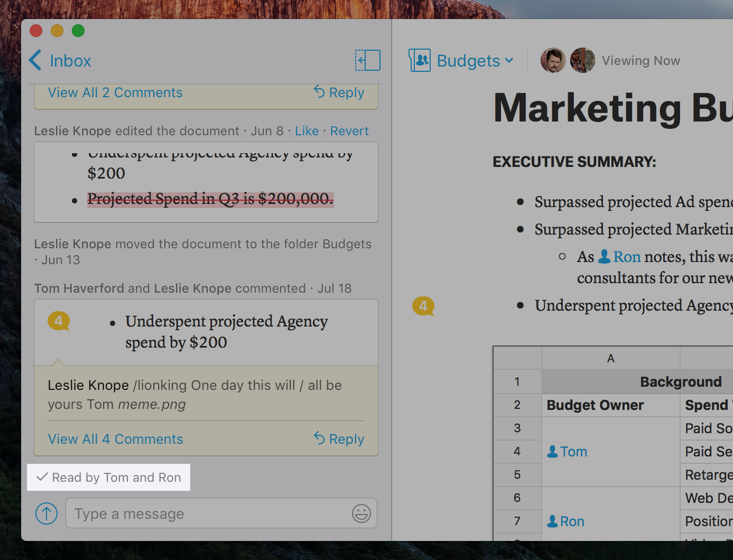
Task: Open View All 4 Comments
Action: coord(115,439)
